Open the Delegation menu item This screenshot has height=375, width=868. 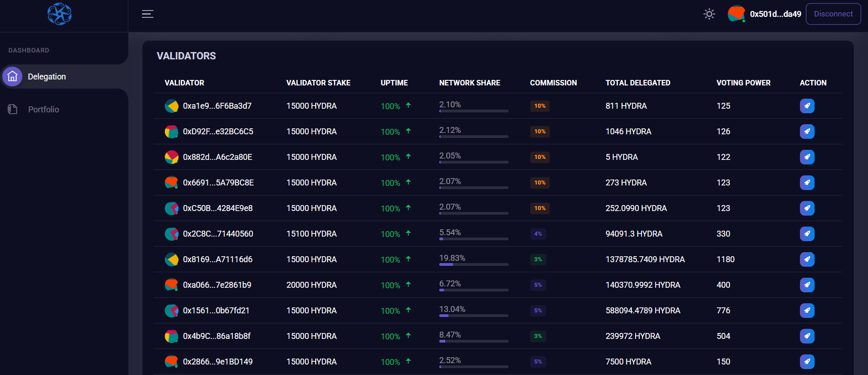pyautogui.click(x=64, y=76)
